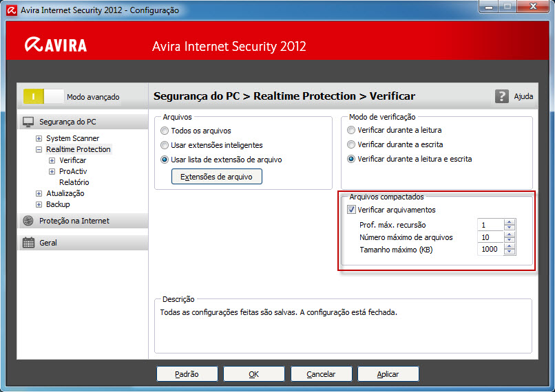Minimize the Avira configuration window

point(489,7)
